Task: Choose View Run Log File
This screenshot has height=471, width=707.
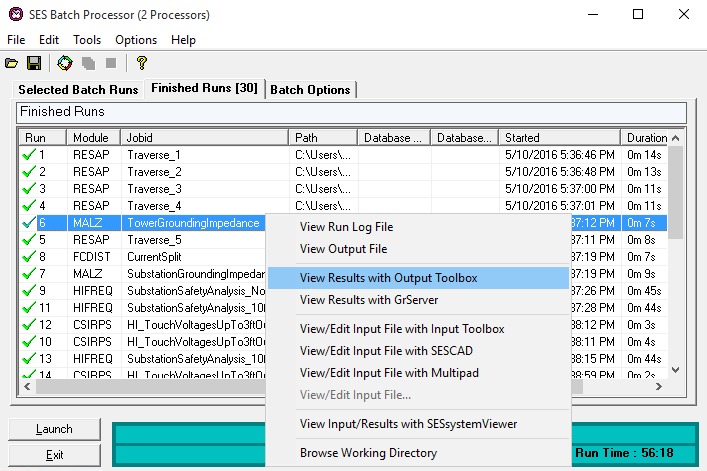Action: click(x=418, y=227)
